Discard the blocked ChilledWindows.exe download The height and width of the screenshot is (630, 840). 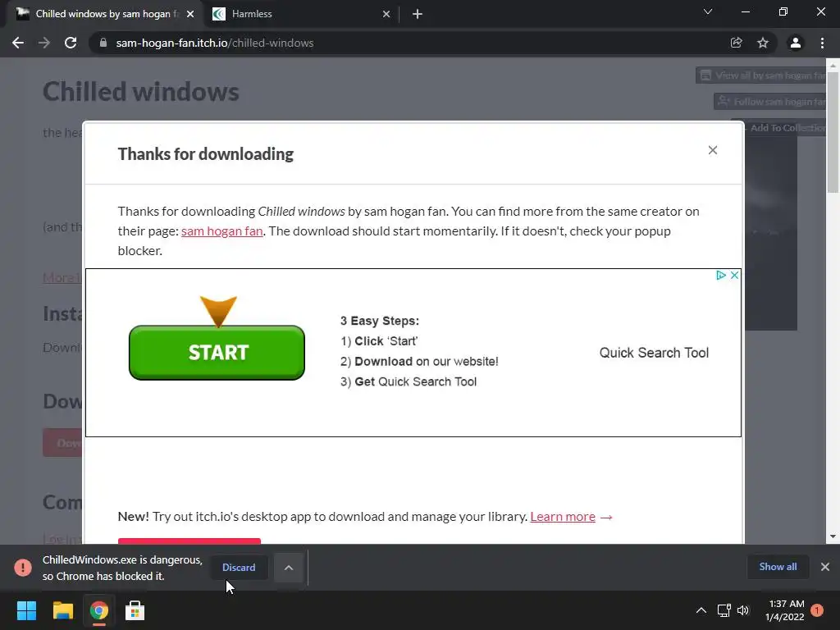[x=239, y=568]
